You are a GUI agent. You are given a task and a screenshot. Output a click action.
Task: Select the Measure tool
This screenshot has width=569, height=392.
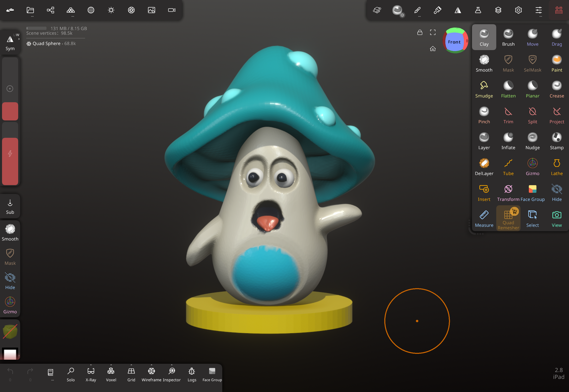click(x=484, y=218)
